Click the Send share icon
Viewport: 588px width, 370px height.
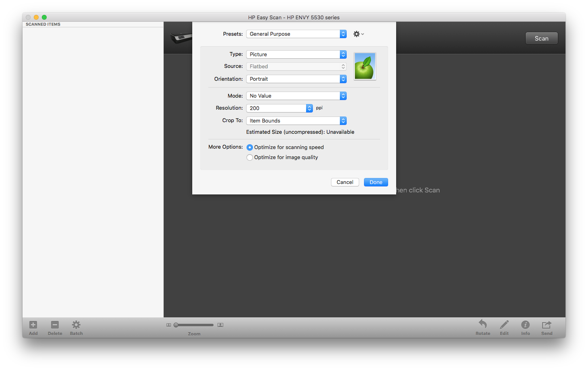coord(547,325)
